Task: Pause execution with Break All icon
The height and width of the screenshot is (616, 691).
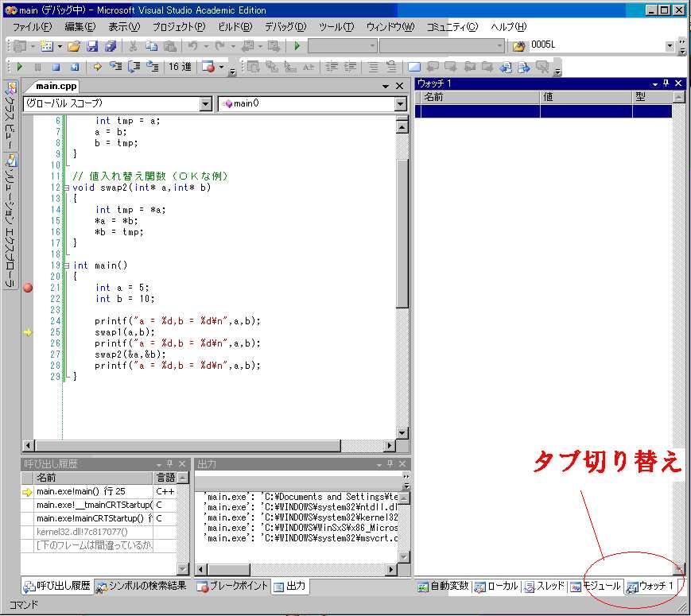Action: pos(37,67)
